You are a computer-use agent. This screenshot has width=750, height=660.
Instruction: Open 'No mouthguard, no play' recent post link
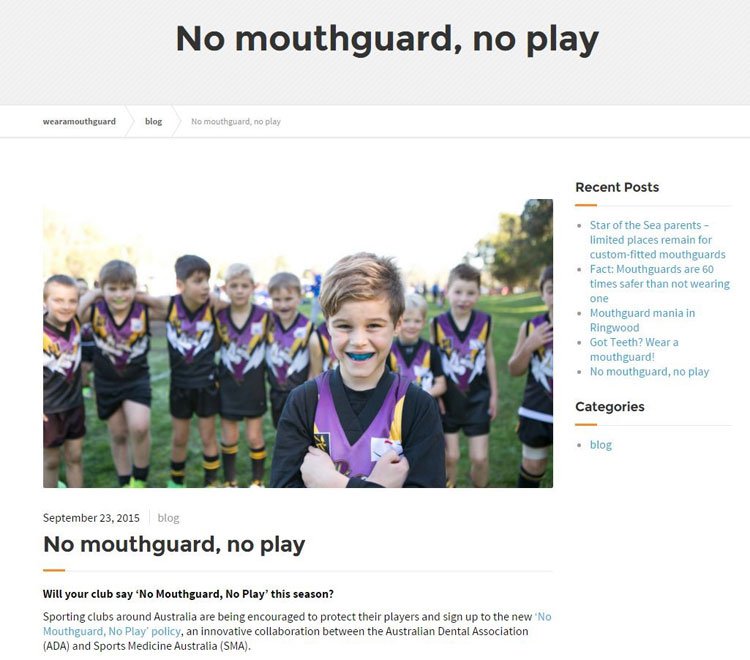[x=649, y=372]
